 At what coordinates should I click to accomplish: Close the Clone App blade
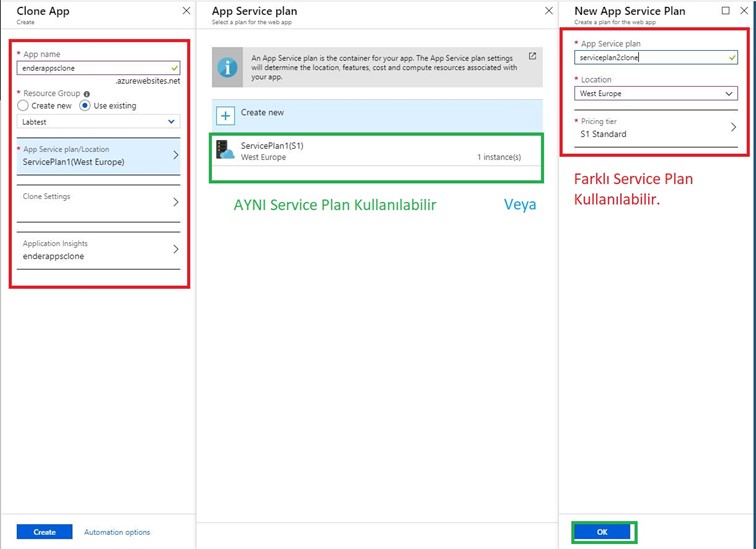coord(186,11)
